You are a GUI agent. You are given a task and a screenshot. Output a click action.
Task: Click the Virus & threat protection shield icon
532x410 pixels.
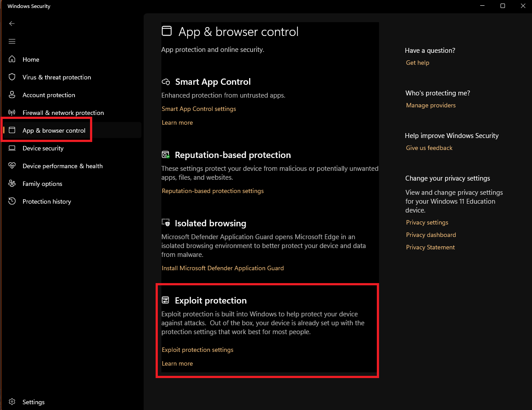(x=12, y=77)
